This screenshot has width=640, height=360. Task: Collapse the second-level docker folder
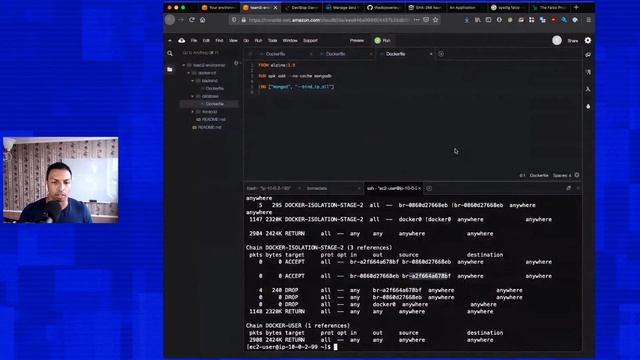pos(189,73)
